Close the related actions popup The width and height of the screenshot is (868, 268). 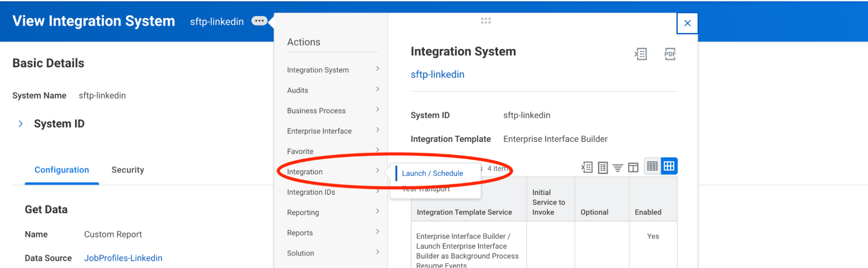pos(687,23)
